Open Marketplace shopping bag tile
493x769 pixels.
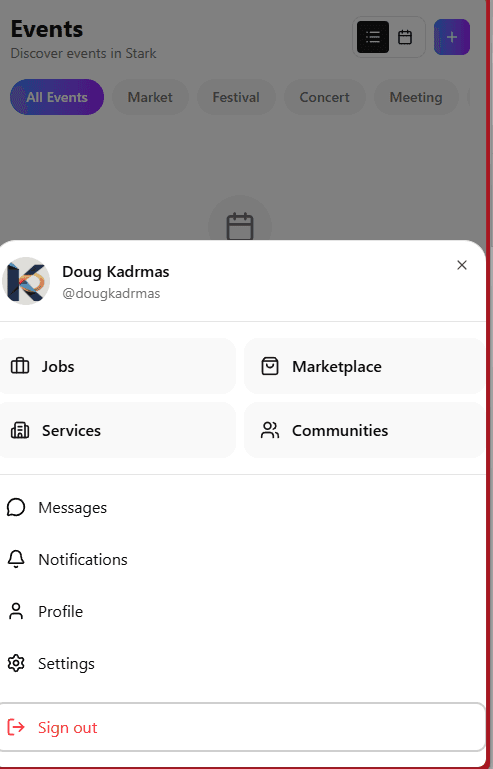click(364, 366)
